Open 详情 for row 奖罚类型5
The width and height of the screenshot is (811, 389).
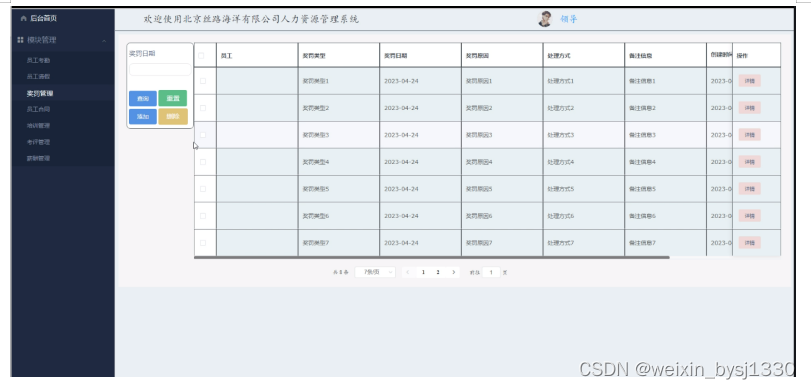[x=749, y=189]
